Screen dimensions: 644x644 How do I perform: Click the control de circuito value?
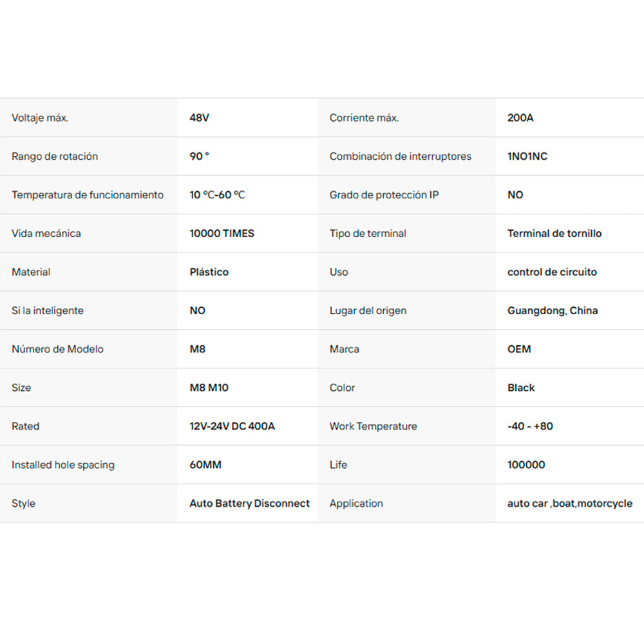pyautogui.click(x=552, y=272)
